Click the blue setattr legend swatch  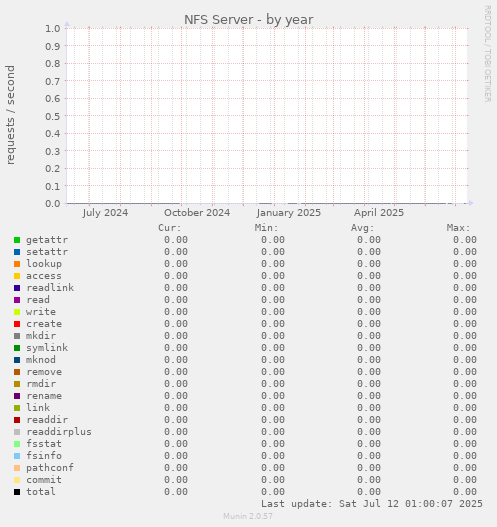17,252
